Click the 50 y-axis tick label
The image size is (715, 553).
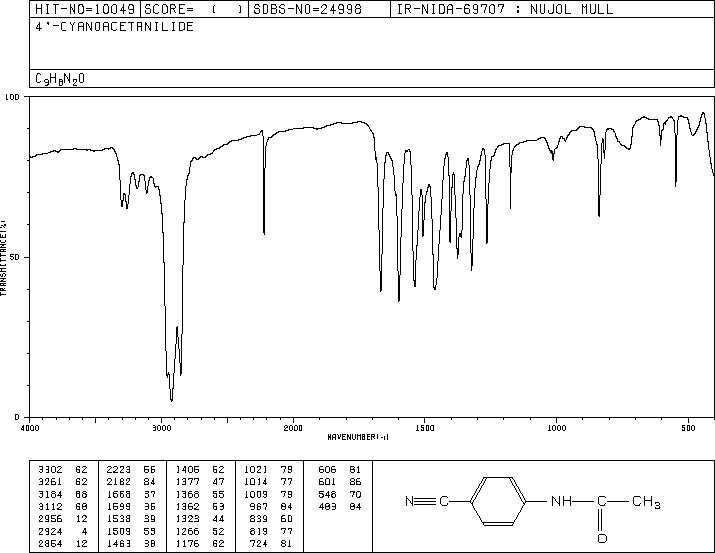[16, 257]
